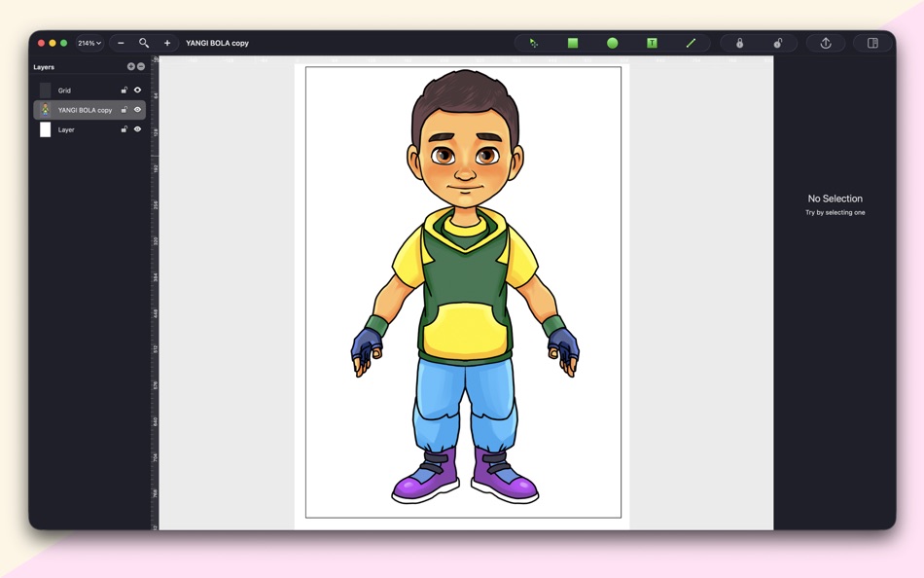Minimize the window with the yellow button
This screenshot has width=924, height=578.
coord(53,43)
